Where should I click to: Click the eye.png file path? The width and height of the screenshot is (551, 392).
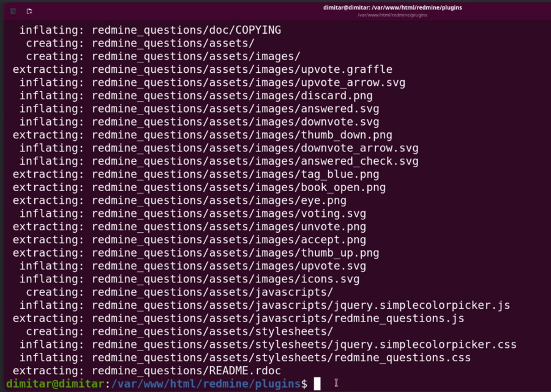coord(219,200)
